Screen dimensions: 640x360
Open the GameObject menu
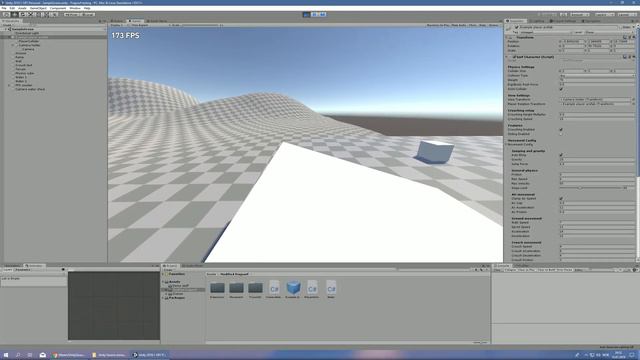tap(38, 8)
